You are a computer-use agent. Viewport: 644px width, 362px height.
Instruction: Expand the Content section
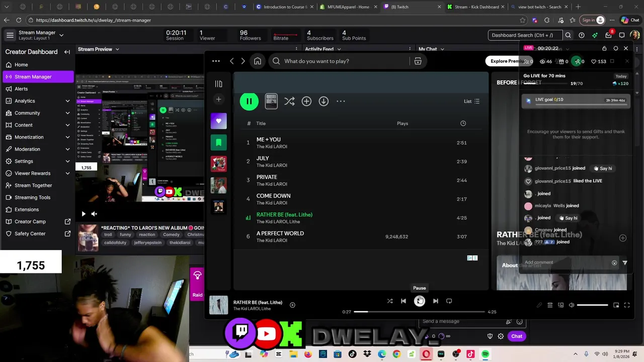[38, 125]
